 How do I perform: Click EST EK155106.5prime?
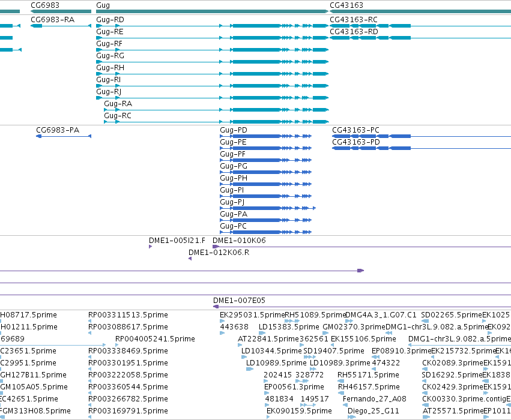pos(363,339)
